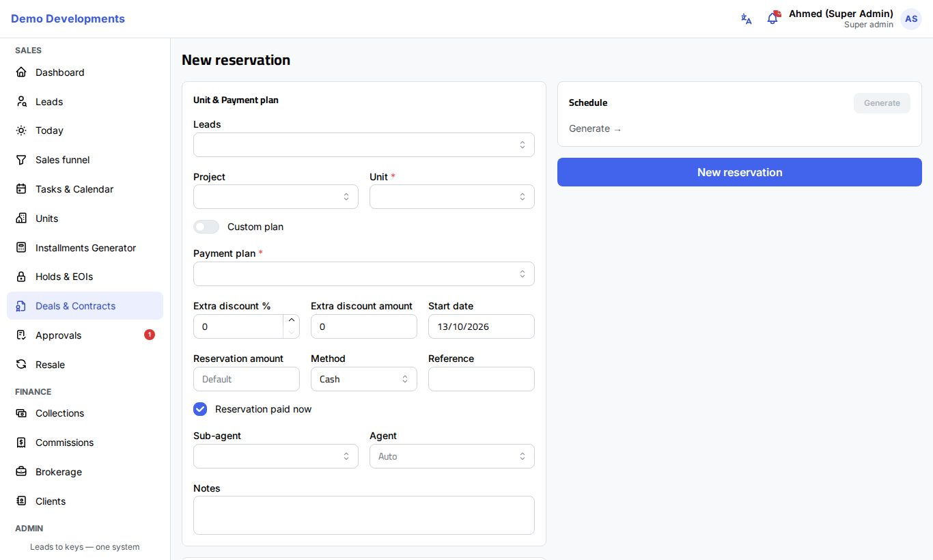Open the notifications bell
933x560 pixels.
772,18
